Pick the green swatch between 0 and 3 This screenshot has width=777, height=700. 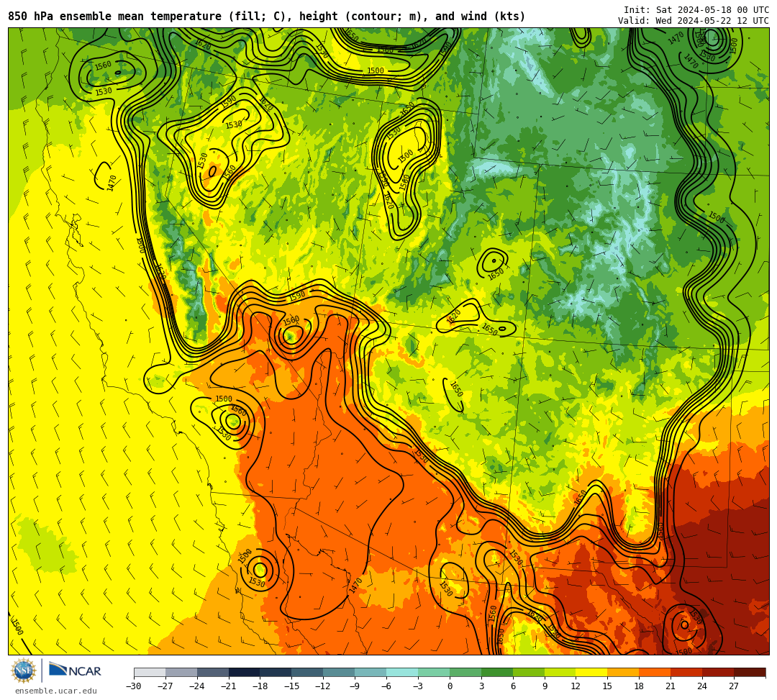(x=465, y=672)
